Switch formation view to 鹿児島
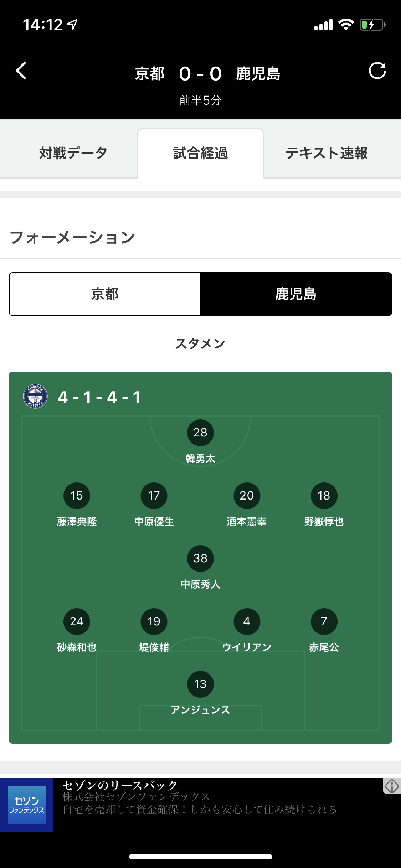Screen dimensions: 401x868 296,294
